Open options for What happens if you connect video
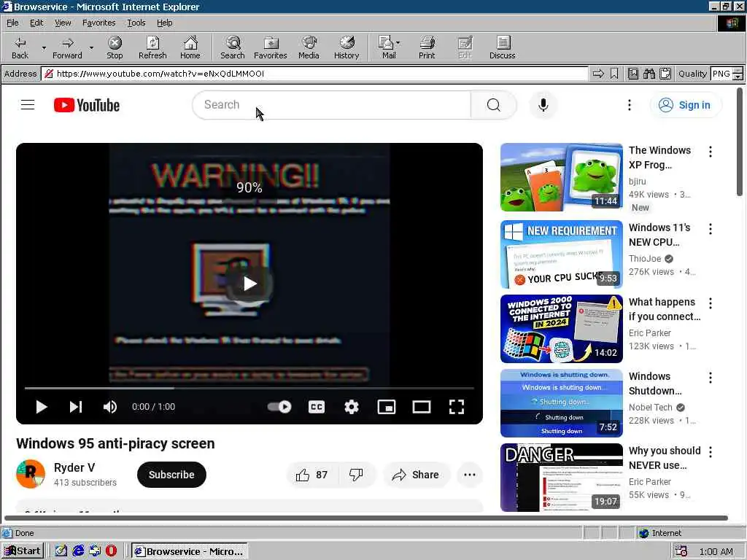The image size is (747, 560). (711, 303)
